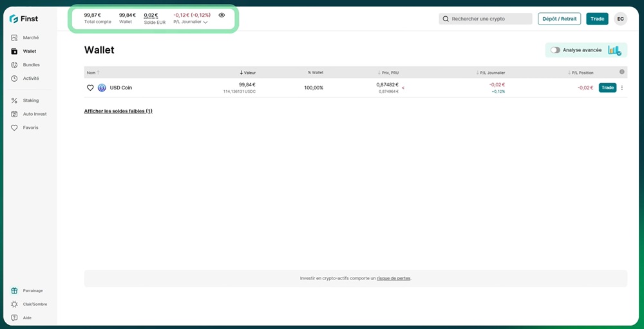Viewport: 644px width, 329px height.
Task: Click the Trade button in top bar
Action: [597, 19]
